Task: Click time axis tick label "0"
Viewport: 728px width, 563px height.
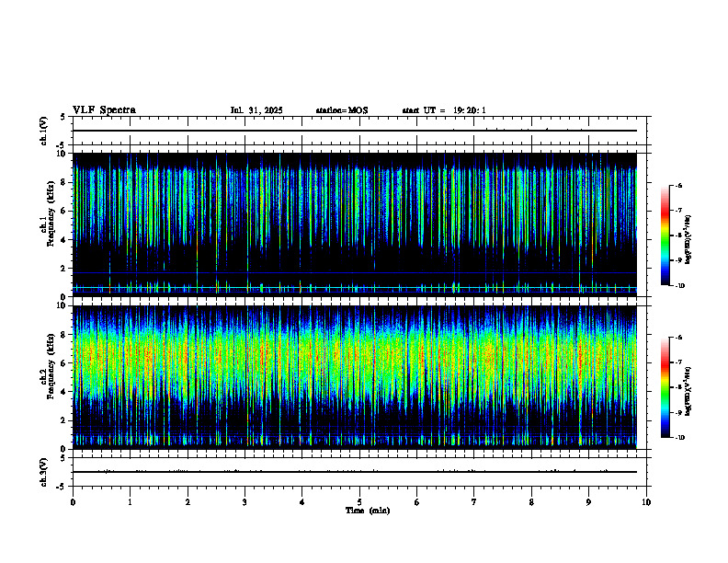Action: click(73, 502)
